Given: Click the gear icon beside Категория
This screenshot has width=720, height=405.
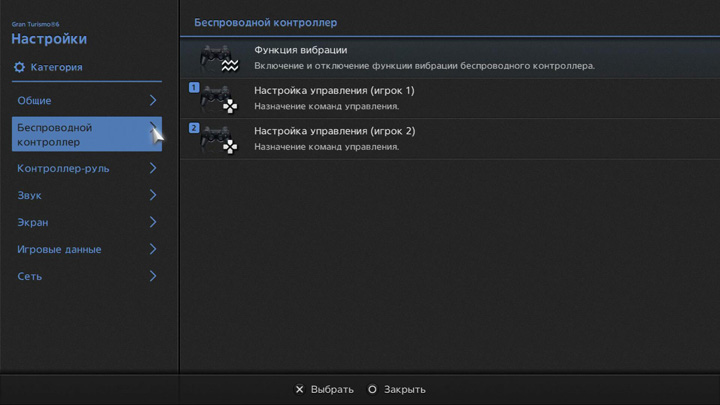Looking at the screenshot, I should (x=19, y=68).
